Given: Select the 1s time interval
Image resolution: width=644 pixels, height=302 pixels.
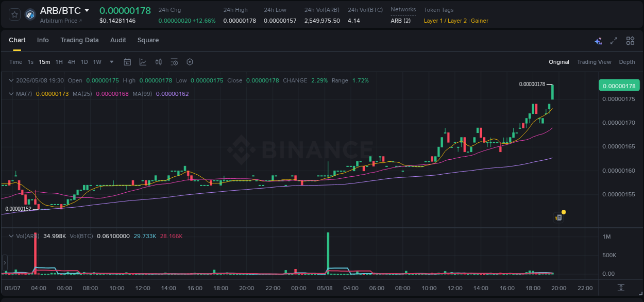Looking at the screenshot, I should point(30,62).
